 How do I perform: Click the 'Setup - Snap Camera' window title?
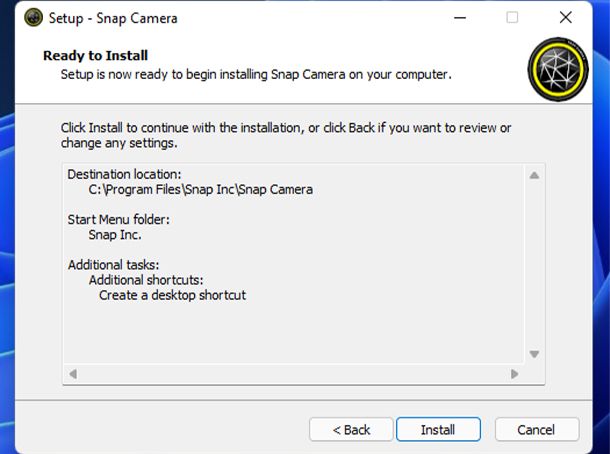pyautogui.click(x=113, y=18)
